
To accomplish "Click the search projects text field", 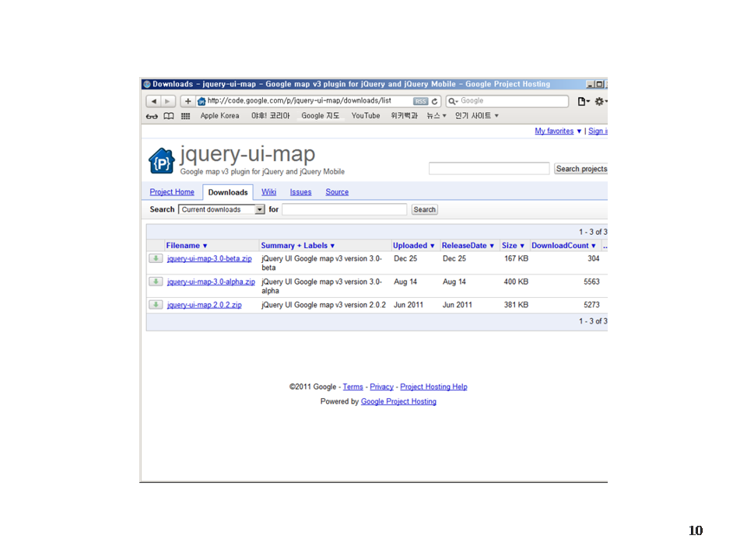I will point(489,169).
